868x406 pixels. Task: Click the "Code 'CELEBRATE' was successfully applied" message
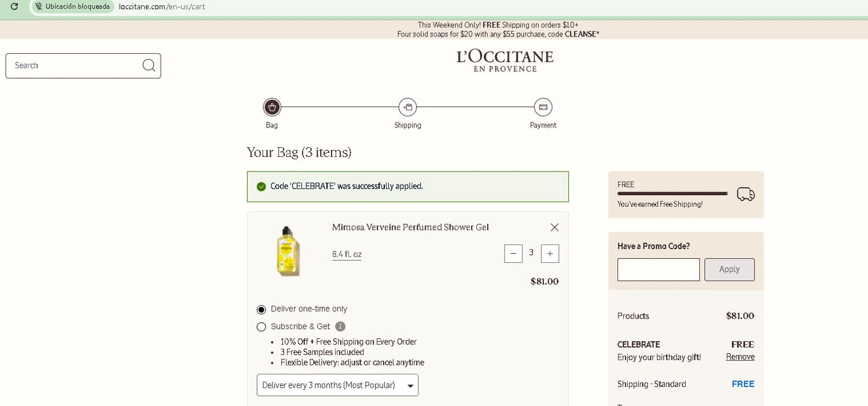(x=347, y=186)
